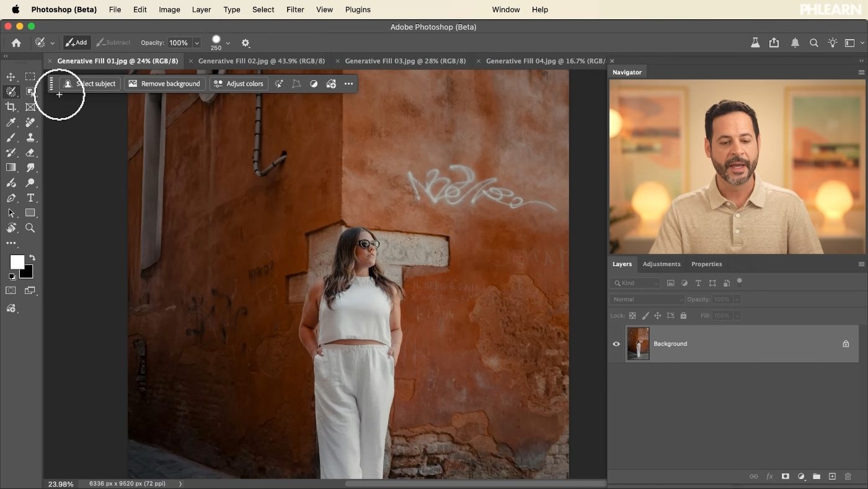Select the Rectangular Marquee tool
The width and height of the screenshot is (868, 489).
30,77
